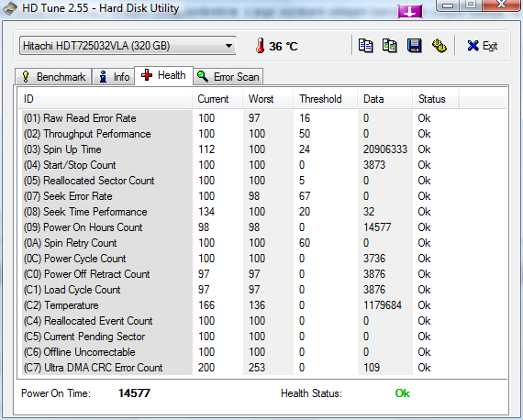The image size is (523, 420).
Task: Click the thermometer temperature icon
Action: 261,46
